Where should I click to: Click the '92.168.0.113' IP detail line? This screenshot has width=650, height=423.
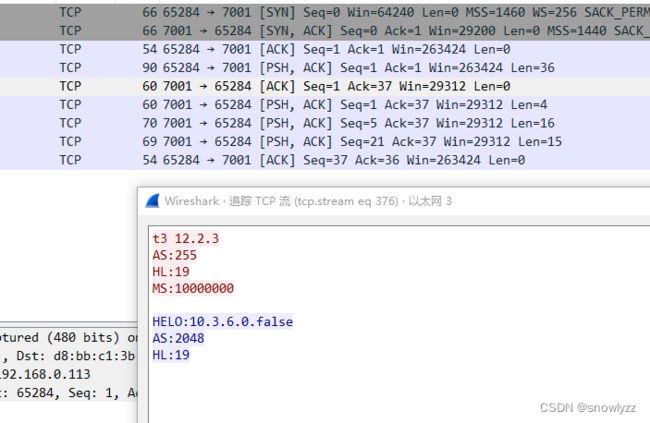[x=69, y=374]
